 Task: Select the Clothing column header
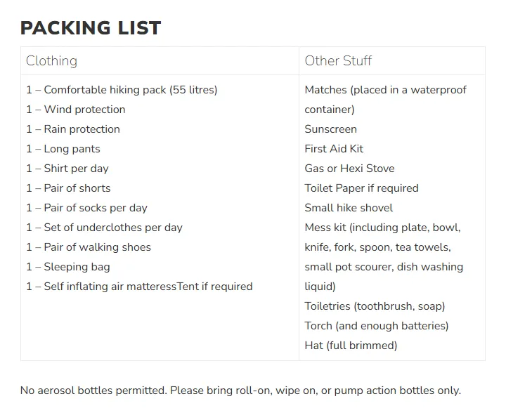click(x=51, y=61)
